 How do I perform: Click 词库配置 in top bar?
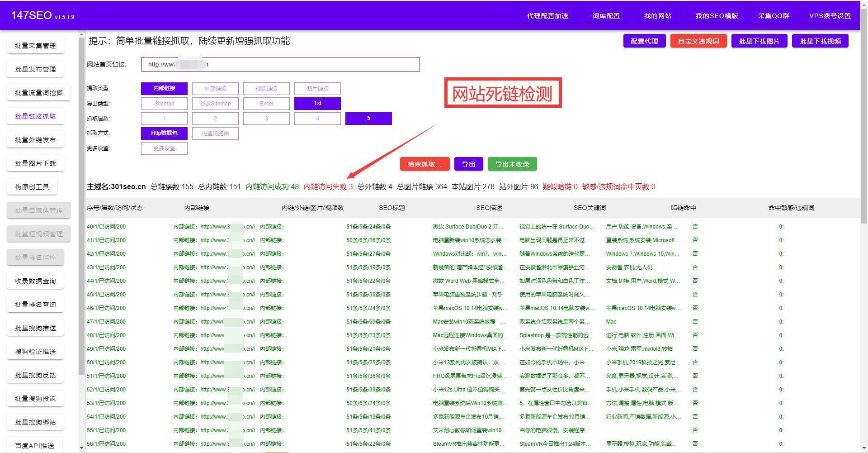pos(606,16)
